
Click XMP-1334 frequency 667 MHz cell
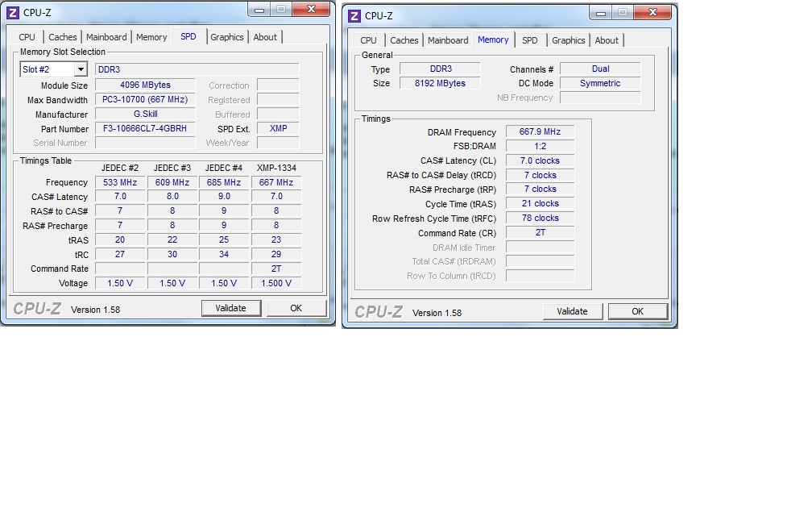[x=276, y=182]
